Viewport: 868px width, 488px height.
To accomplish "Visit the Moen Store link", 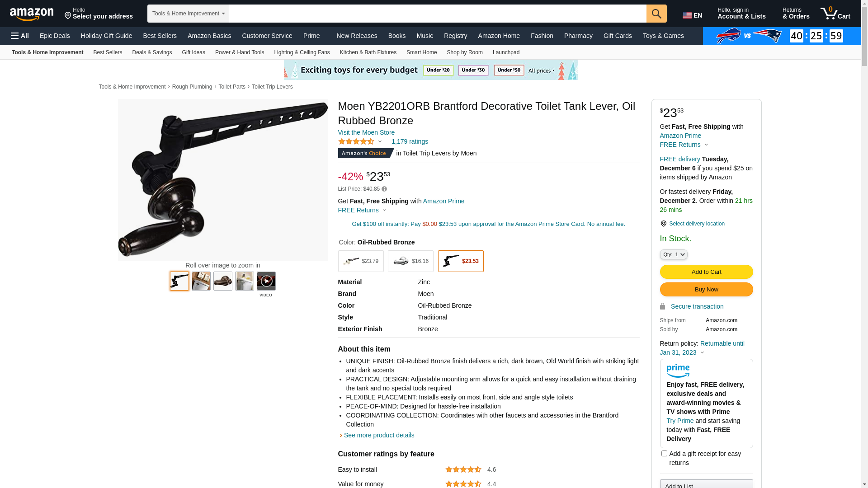I will (x=366, y=132).
